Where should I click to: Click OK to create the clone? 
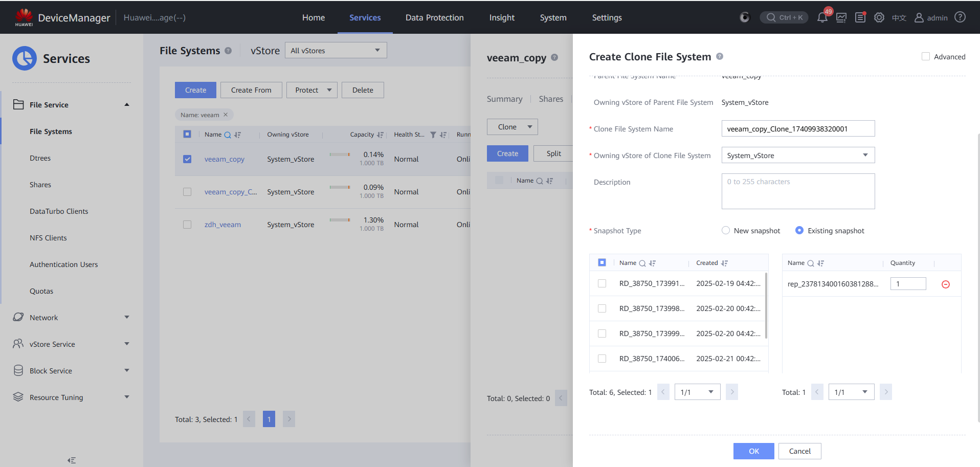(x=753, y=451)
